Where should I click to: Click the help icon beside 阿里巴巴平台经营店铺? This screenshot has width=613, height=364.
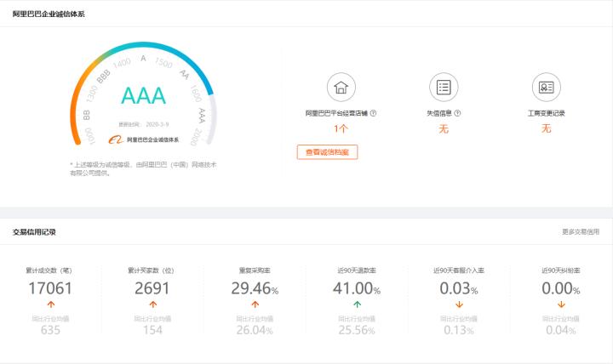point(374,113)
